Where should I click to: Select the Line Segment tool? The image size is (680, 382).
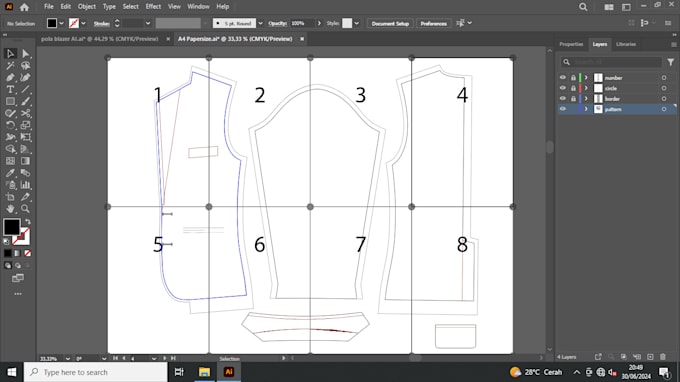26,89
